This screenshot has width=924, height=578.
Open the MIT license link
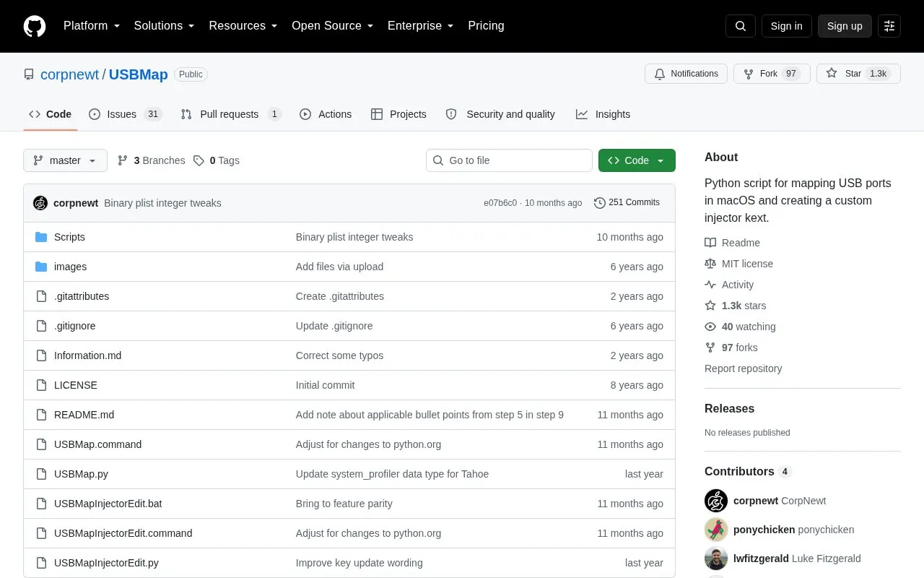[x=738, y=264]
